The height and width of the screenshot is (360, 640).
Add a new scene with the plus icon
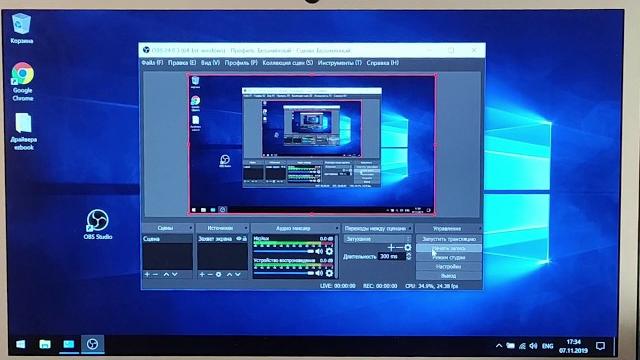(147, 275)
